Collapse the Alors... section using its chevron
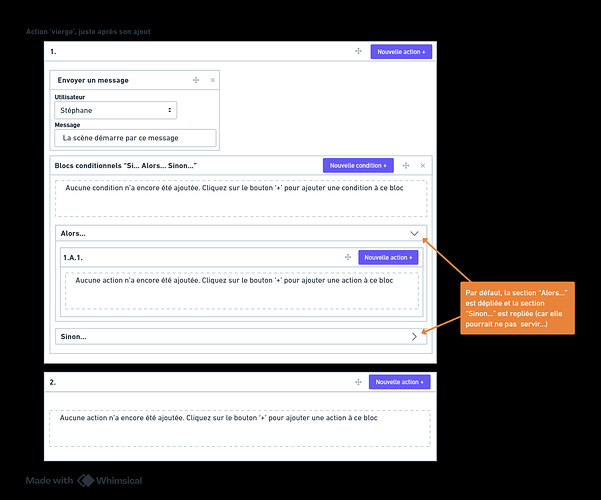 415,233
